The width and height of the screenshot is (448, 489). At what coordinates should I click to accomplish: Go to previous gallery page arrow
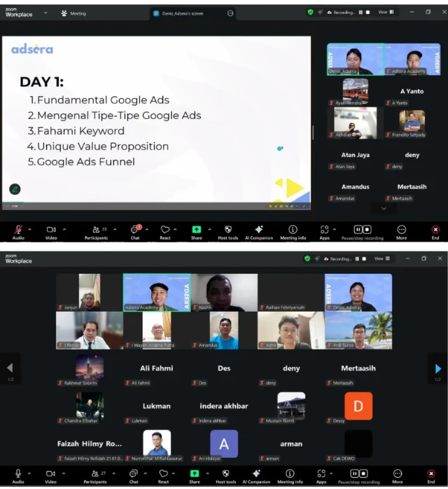(x=10, y=368)
